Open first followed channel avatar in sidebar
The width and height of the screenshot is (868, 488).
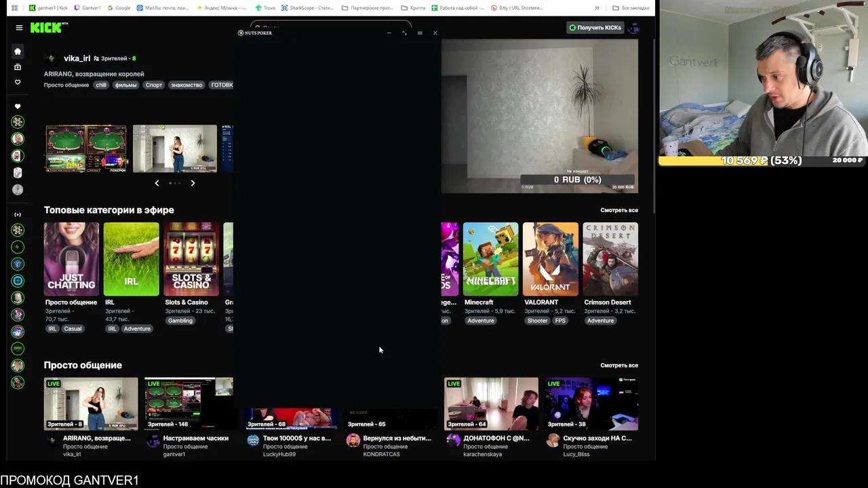(18, 122)
